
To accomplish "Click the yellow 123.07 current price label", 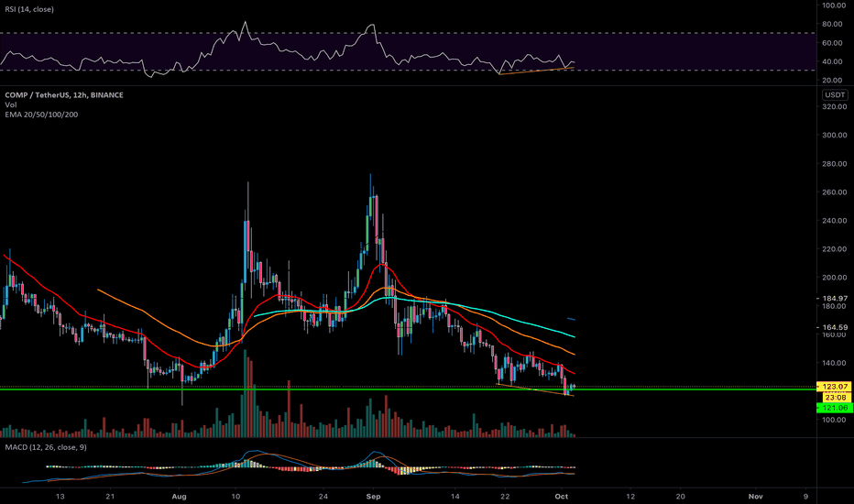I will tap(835, 387).
